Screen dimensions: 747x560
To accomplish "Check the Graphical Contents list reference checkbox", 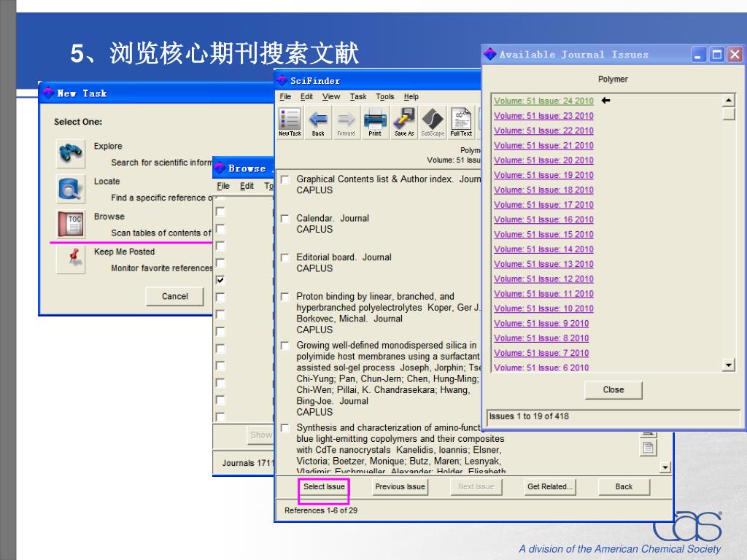I will [x=285, y=179].
